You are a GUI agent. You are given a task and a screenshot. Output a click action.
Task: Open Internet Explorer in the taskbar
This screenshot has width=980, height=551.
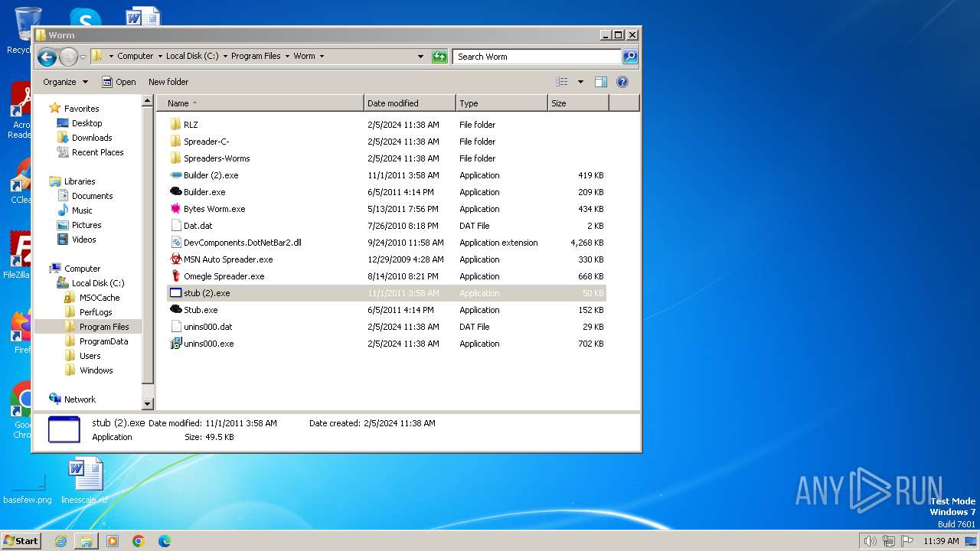pos(60,541)
